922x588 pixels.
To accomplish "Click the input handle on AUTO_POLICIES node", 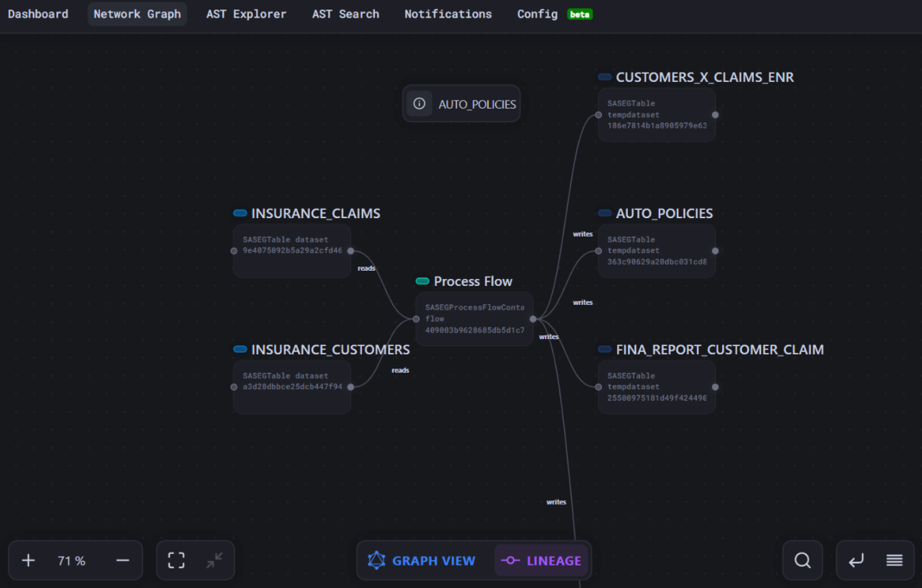I will click(598, 251).
